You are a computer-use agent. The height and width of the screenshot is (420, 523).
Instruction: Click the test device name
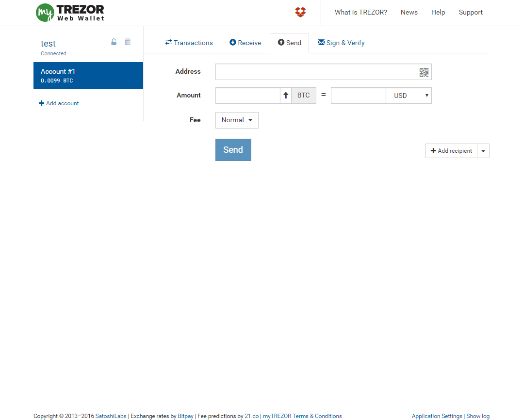[x=48, y=44]
